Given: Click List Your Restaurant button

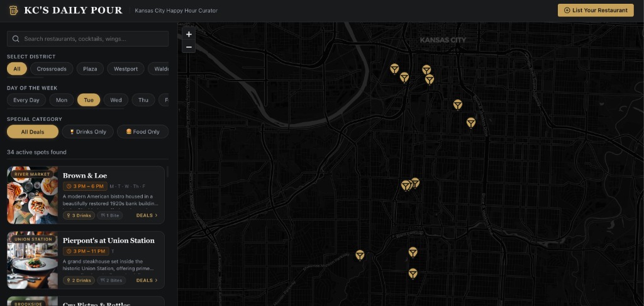Looking at the screenshot, I should [x=596, y=10].
